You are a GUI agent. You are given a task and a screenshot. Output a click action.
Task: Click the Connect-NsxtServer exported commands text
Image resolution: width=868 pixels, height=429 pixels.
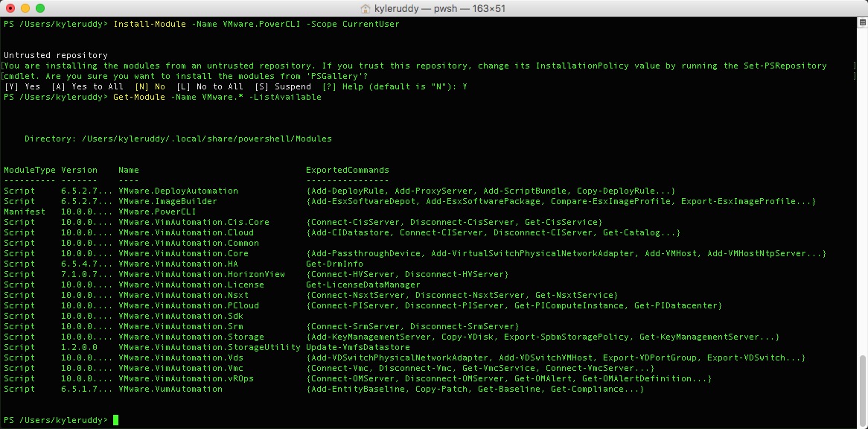(x=462, y=295)
